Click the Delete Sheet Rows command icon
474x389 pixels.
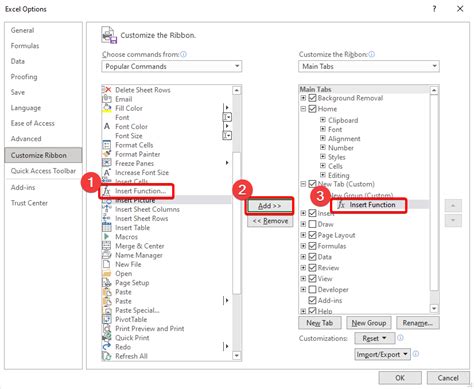(106, 90)
